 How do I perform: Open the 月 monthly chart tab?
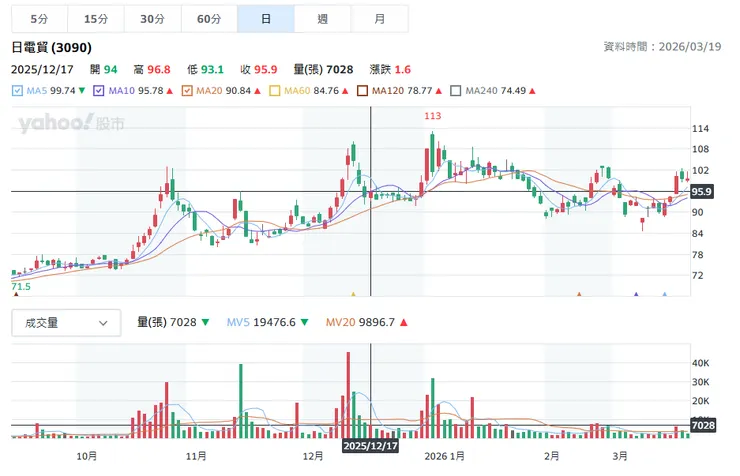tap(379, 19)
